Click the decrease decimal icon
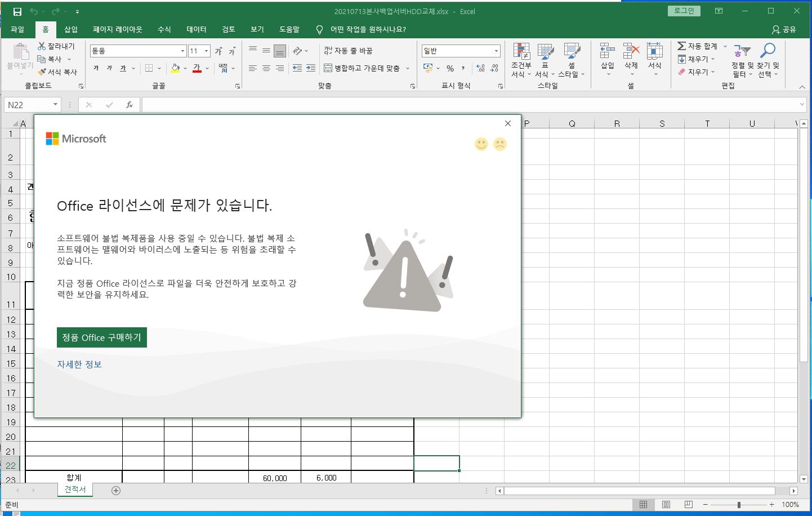The image size is (812, 516). coord(494,68)
